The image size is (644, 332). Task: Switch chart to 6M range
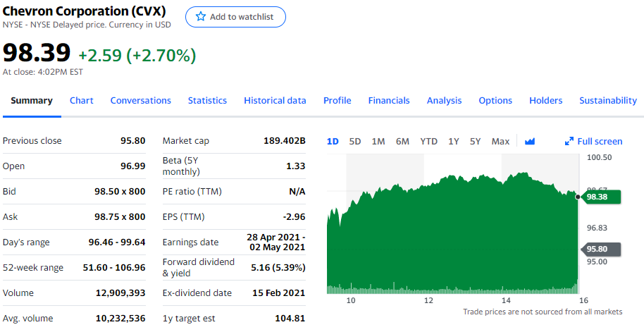coord(402,142)
